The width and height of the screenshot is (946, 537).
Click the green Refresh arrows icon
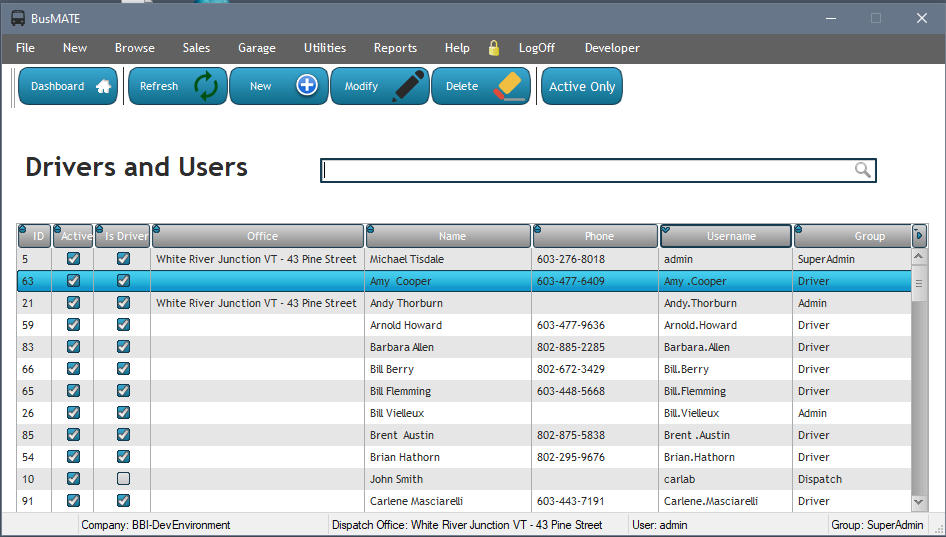[206, 86]
